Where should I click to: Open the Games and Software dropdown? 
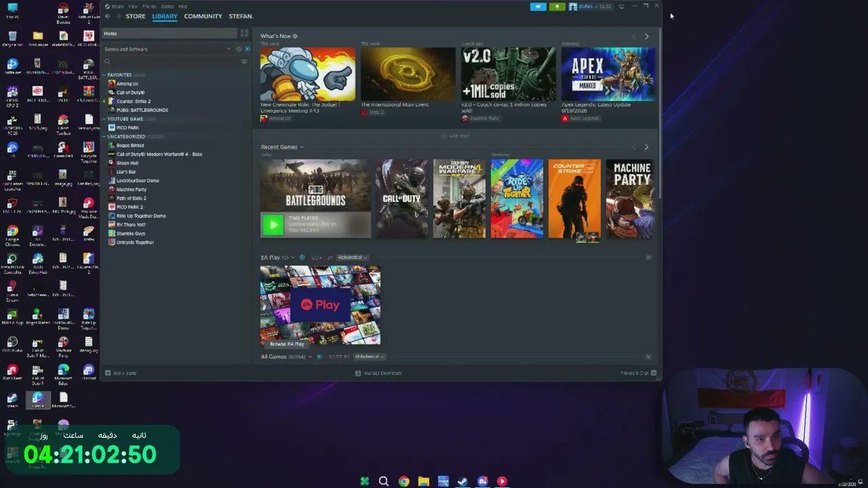pos(167,49)
